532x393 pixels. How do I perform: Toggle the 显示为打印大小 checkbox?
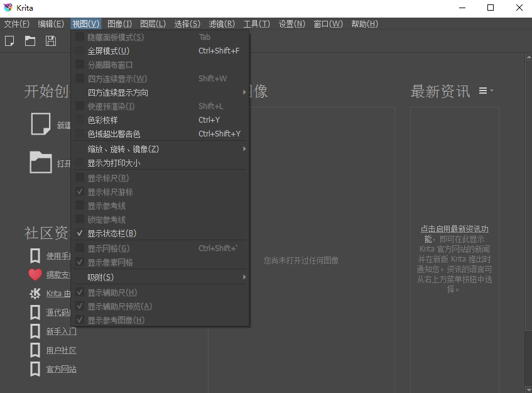pos(80,163)
